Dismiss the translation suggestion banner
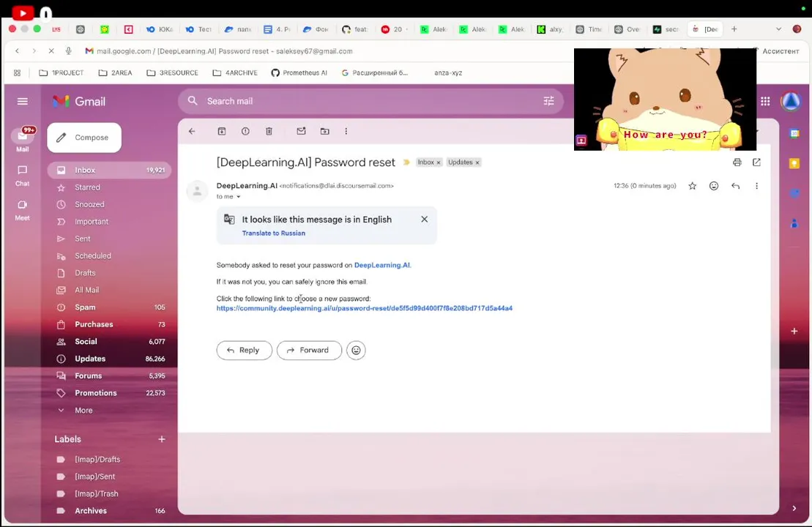 pyautogui.click(x=425, y=220)
